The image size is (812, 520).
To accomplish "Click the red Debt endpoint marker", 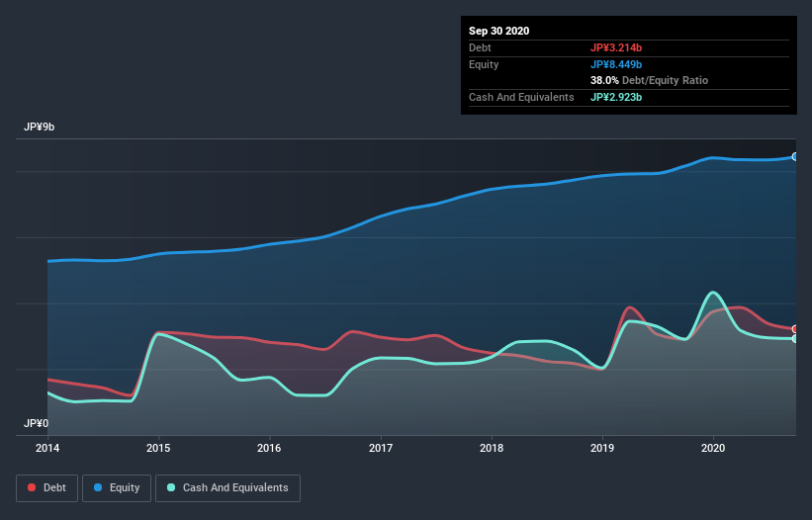I will pyautogui.click(x=795, y=329).
